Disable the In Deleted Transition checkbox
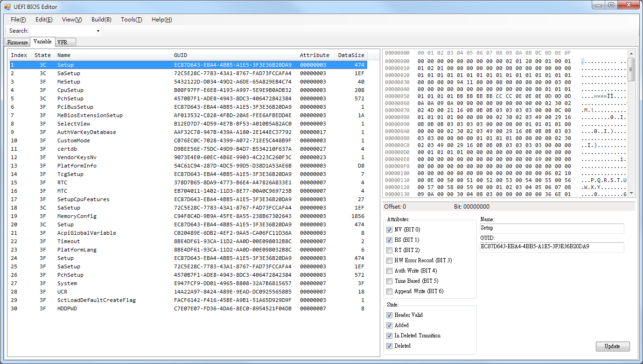This screenshot has width=643, height=364. tap(389, 336)
